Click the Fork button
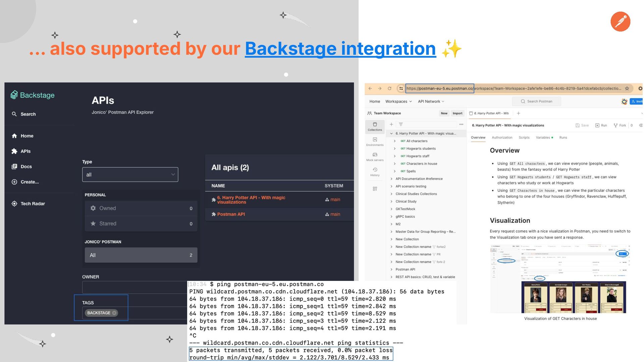The height and width of the screenshot is (362, 644). 620,125
